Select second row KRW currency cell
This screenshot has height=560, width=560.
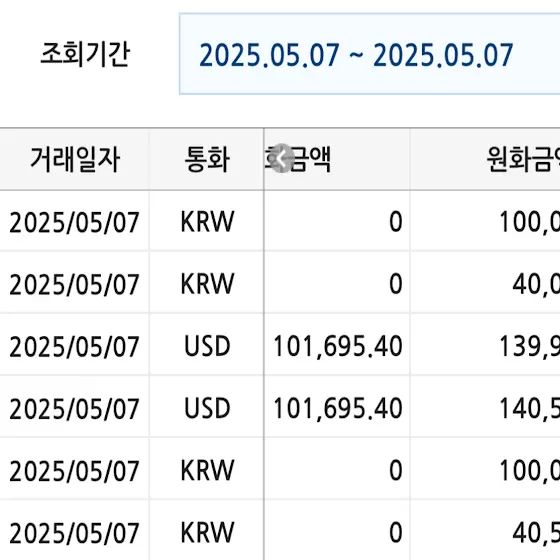207,284
